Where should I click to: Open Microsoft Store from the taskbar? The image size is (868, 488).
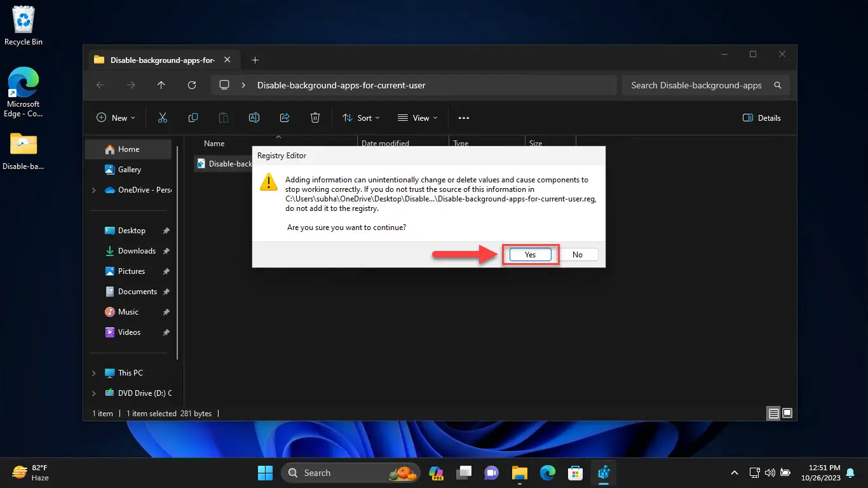coord(576,473)
